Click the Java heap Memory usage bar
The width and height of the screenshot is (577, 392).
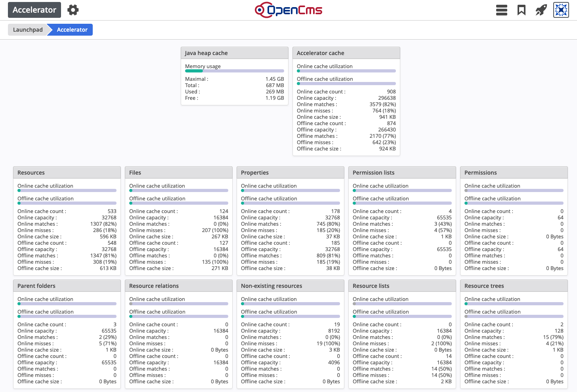tap(235, 71)
